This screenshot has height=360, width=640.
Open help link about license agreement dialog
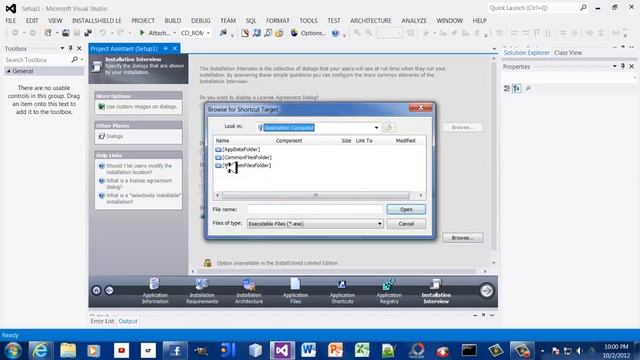point(139,184)
